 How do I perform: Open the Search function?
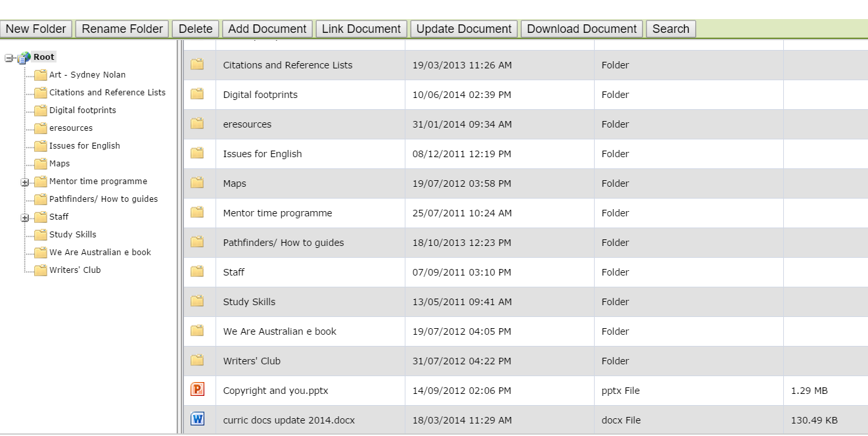tap(670, 29)
